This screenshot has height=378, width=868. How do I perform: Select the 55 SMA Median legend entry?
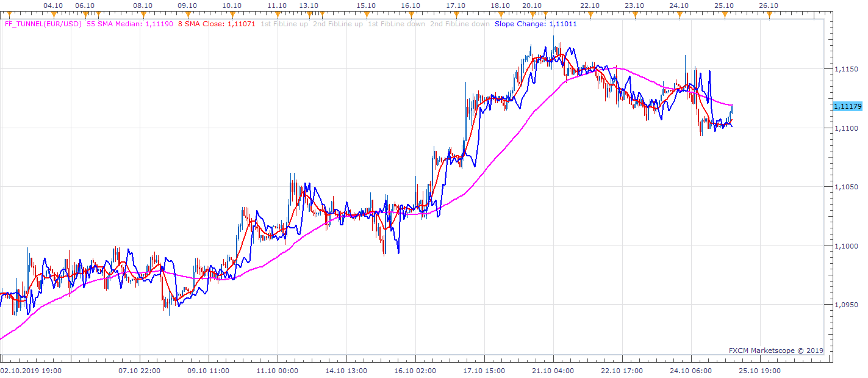pos(130,24)
